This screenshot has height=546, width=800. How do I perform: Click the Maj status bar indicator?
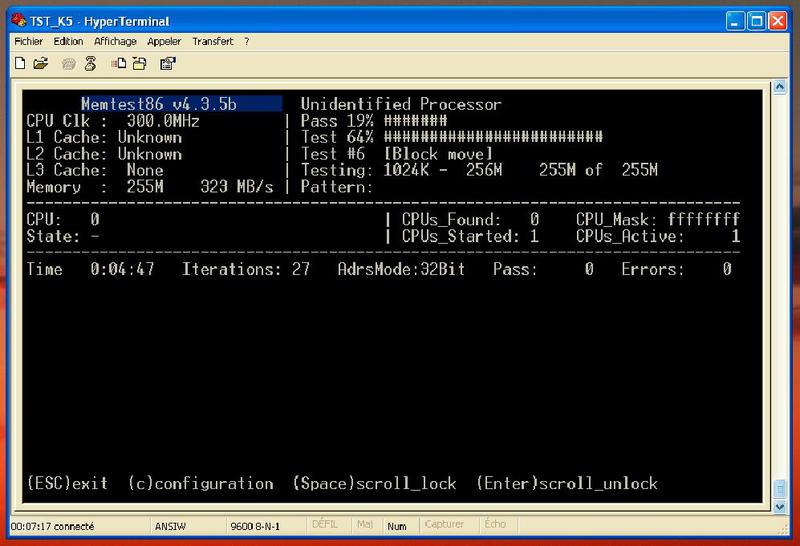(365, 524)
